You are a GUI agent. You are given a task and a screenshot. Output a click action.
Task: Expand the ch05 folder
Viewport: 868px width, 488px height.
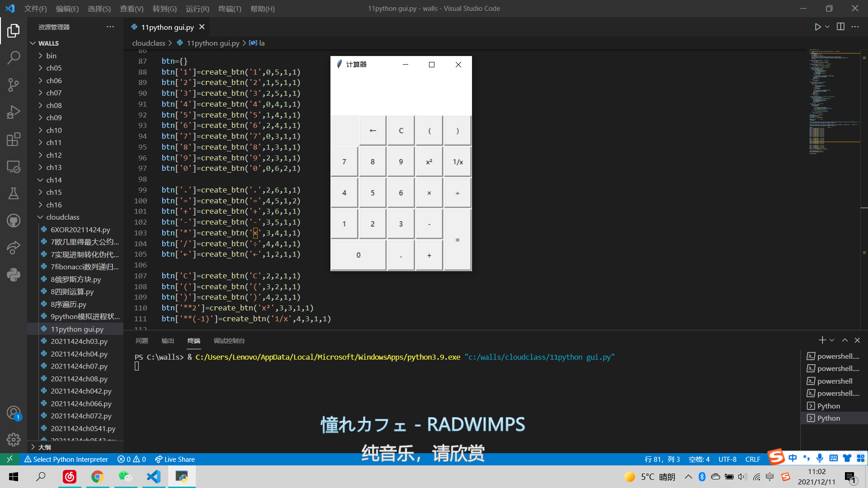[x=54, y=68]
